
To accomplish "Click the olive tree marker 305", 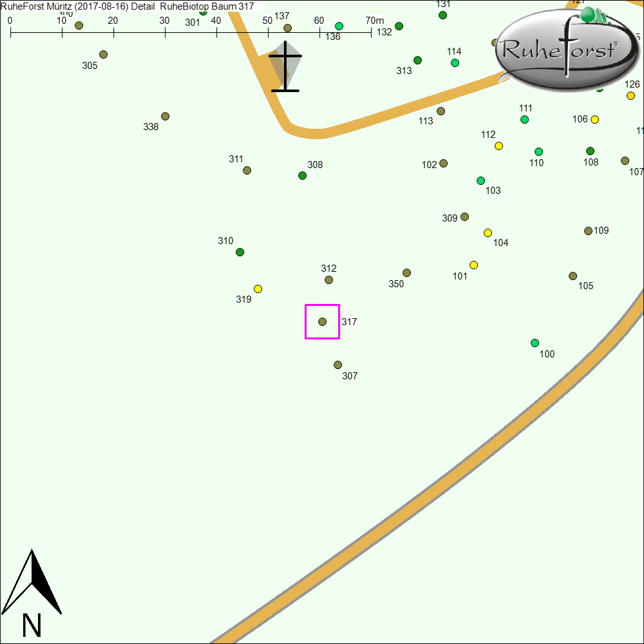I will point(103,54).
